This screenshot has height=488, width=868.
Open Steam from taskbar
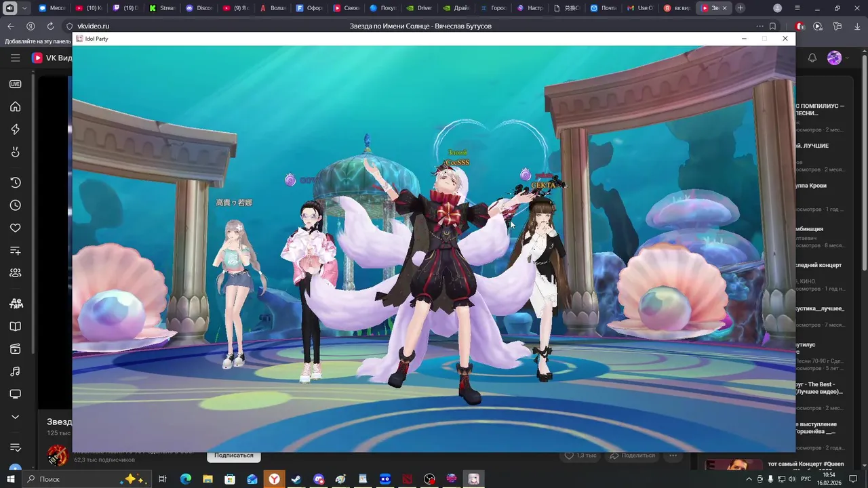296,479
